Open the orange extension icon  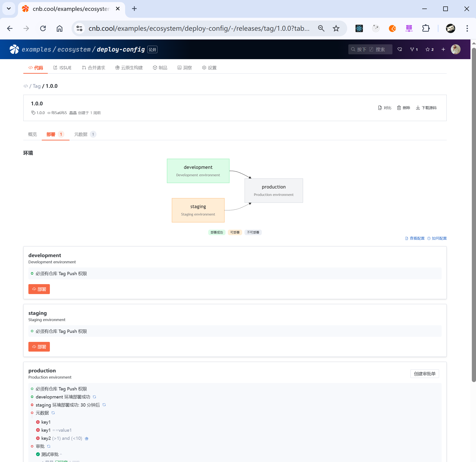(392, 28)
